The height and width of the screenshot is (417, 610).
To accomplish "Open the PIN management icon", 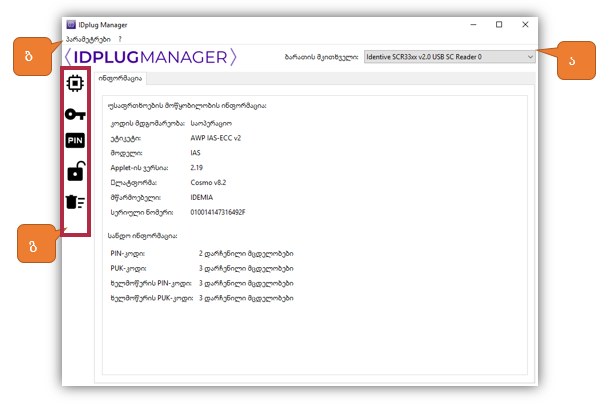I will (x=75, y=141).
